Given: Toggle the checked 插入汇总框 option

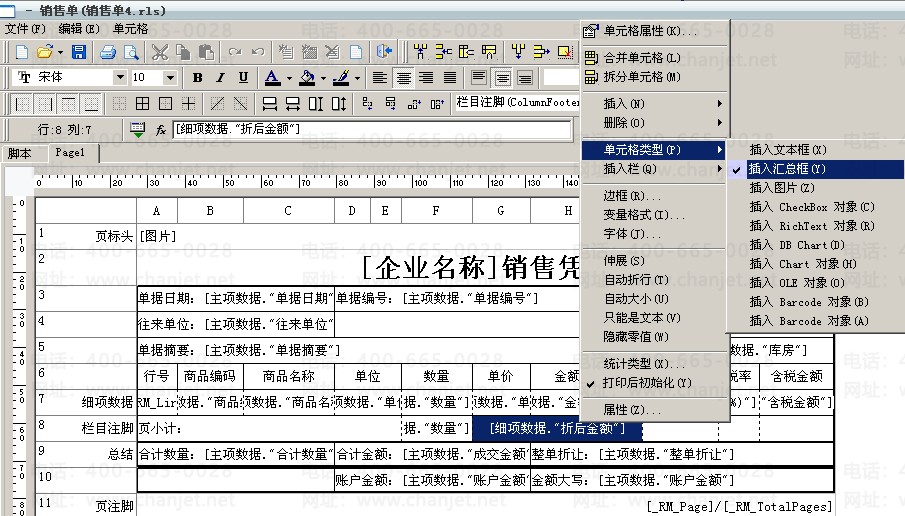Looking at the screenshot, I should pos(787,169).
